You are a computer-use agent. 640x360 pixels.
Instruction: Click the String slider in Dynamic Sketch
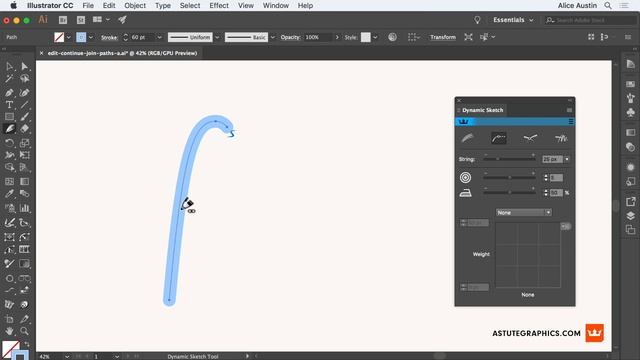point(509,159)
